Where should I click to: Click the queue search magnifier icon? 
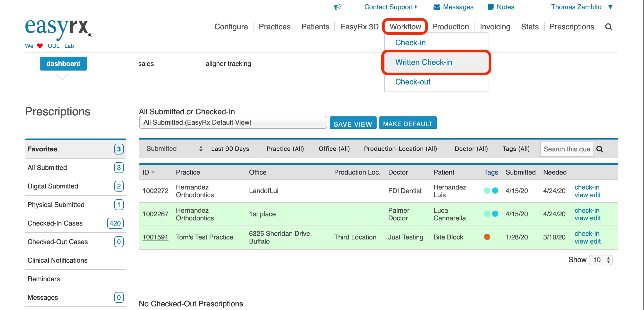pos(600,149)
